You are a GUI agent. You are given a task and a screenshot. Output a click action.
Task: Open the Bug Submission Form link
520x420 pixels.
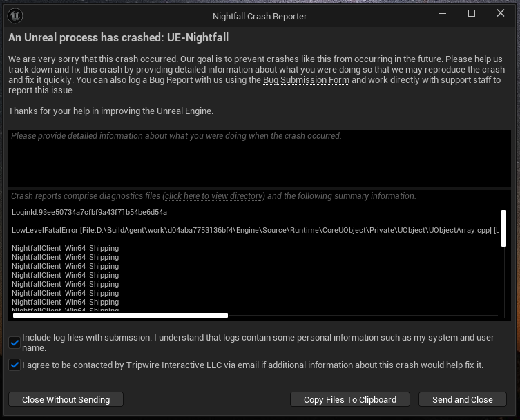pos(306,81)
